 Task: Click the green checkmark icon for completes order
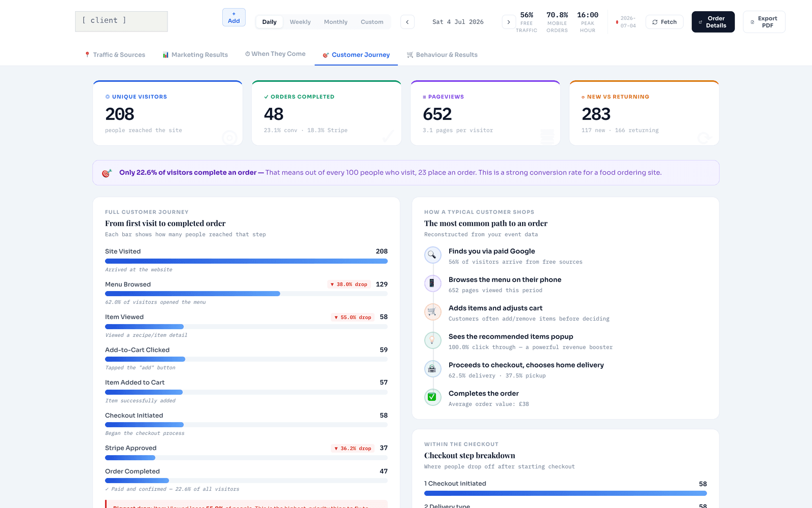(x=432, y=397)
